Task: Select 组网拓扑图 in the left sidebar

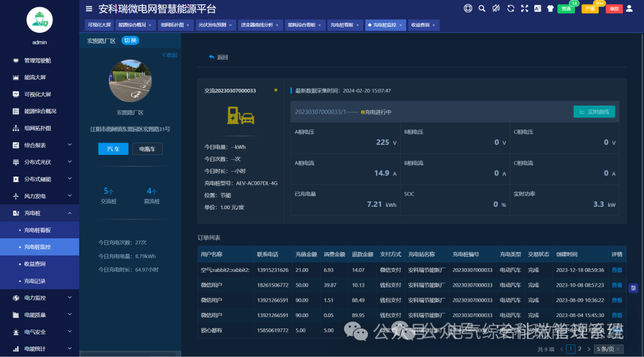Action: point(39,128)
